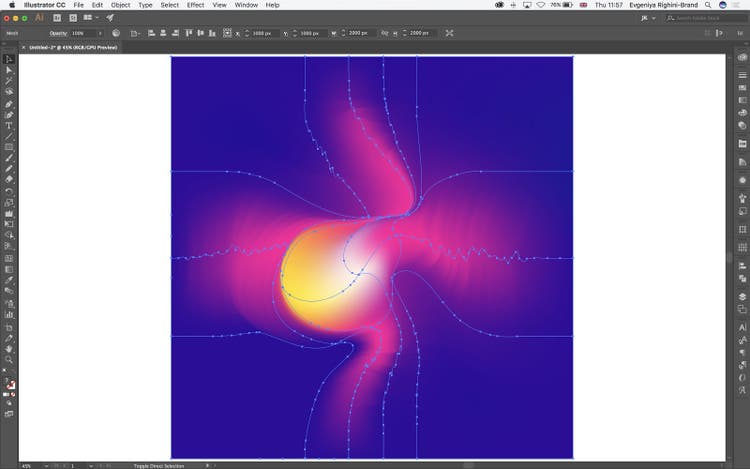Viewport: 750px width, 469px height.
Task: Click the Stock icon in app bar
Action: (73, 18)
